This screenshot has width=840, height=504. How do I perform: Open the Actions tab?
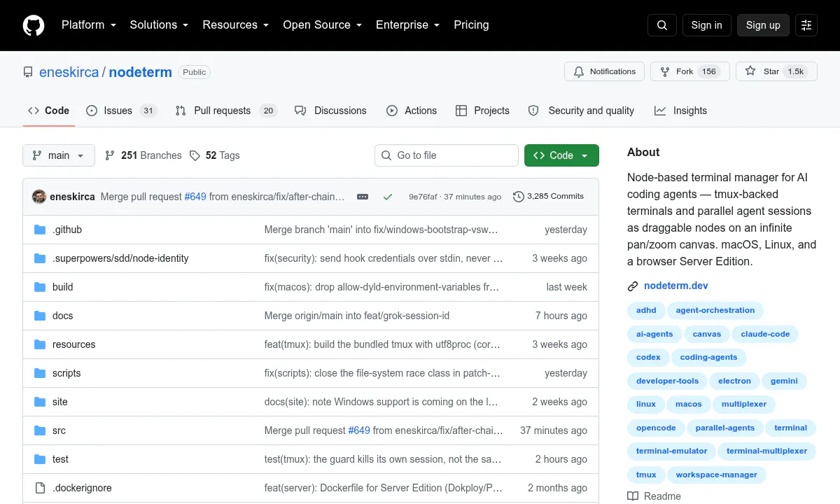click(x=412, y=111)
